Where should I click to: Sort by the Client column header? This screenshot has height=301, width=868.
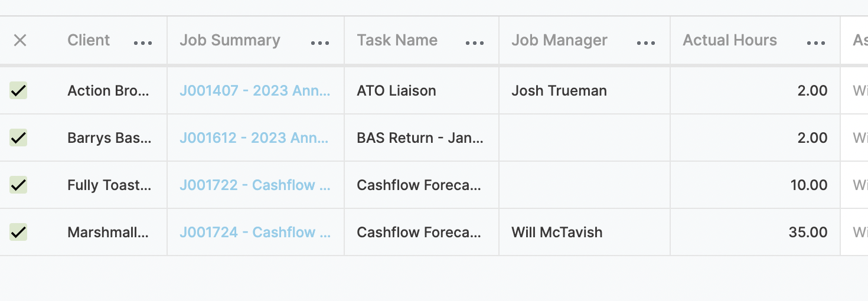89,40
